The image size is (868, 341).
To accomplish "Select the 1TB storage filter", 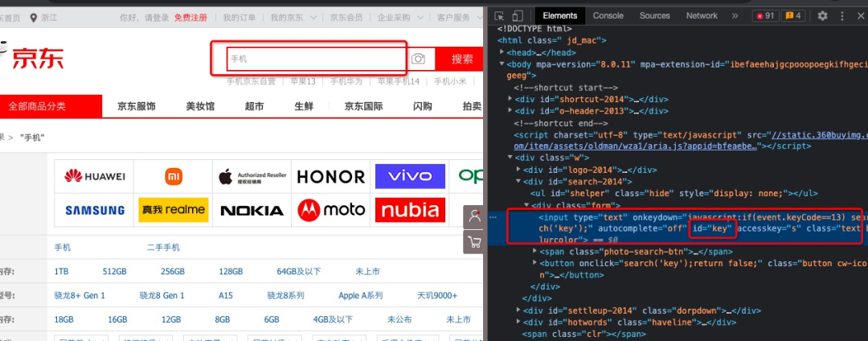I will point(61,272).
